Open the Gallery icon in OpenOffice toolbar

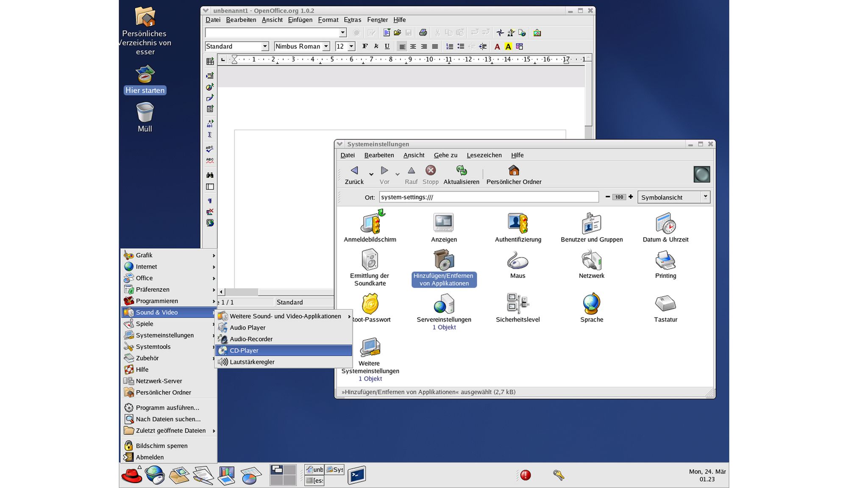coord(537,33)
